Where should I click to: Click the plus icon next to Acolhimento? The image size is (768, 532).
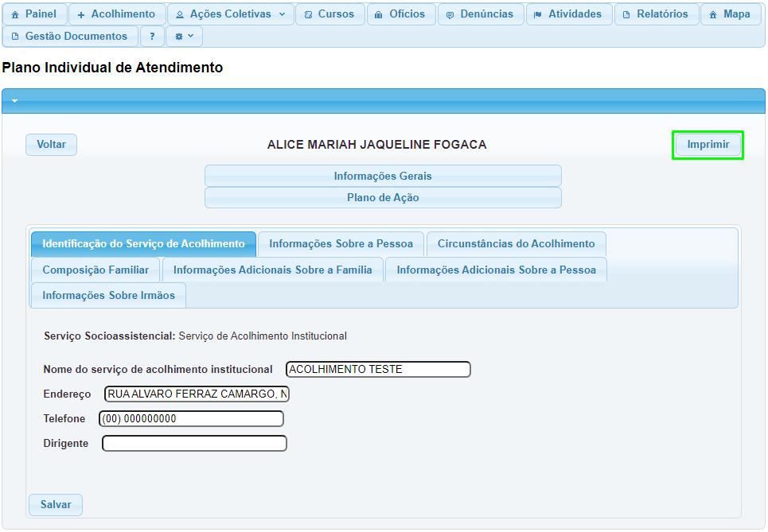pyautogui.click(x=81, y=15)
